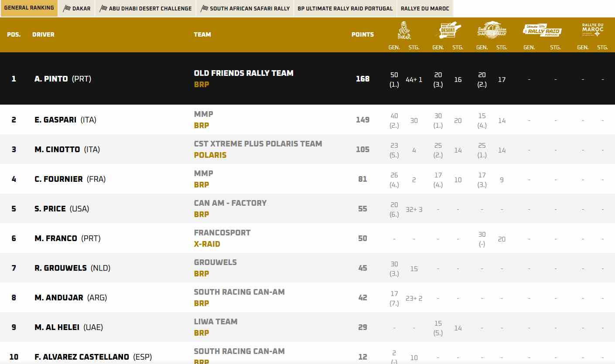615x364 pixels.
Task: Click the Points column header
Action: [x=362, y=34]
